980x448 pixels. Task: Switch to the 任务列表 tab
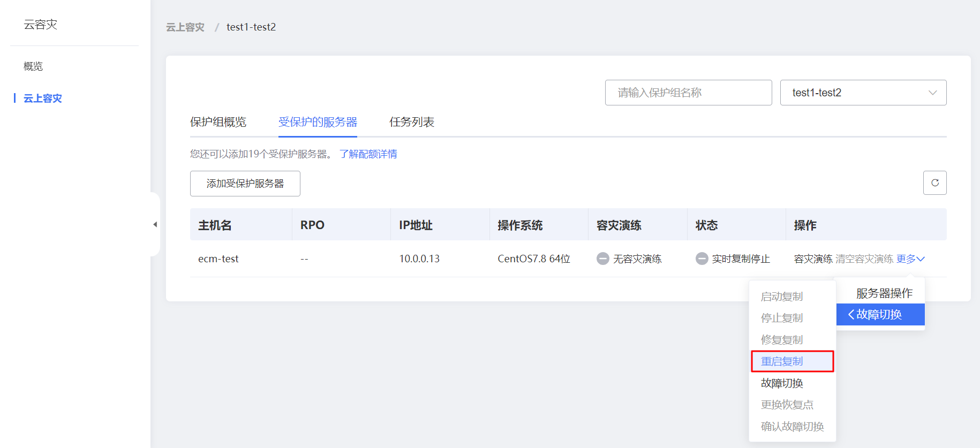click(x=411, y=122)
